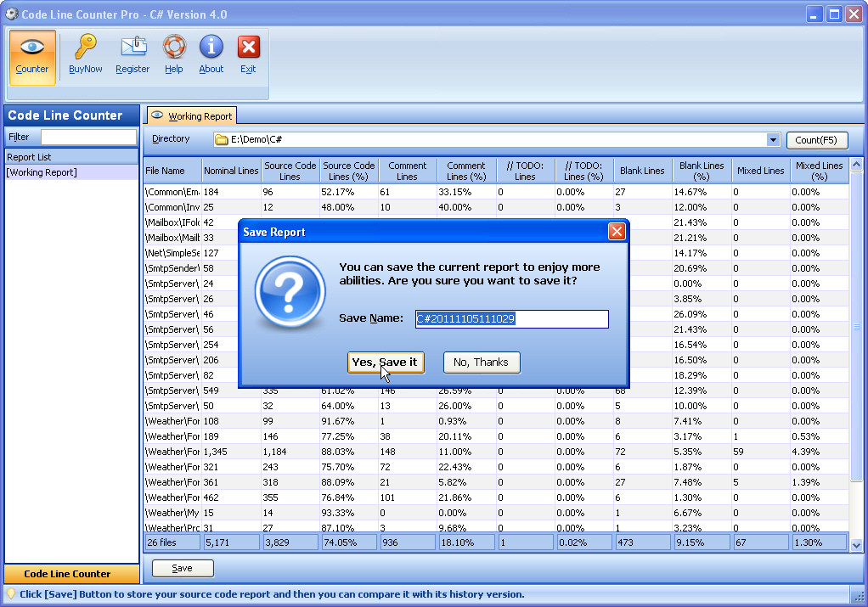Click the Report List header

point(71,157)
